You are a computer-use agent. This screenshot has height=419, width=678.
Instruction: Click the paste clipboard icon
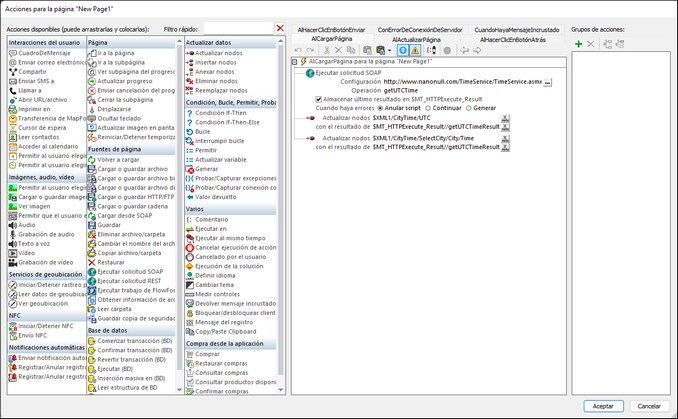(x=367, y=51)
